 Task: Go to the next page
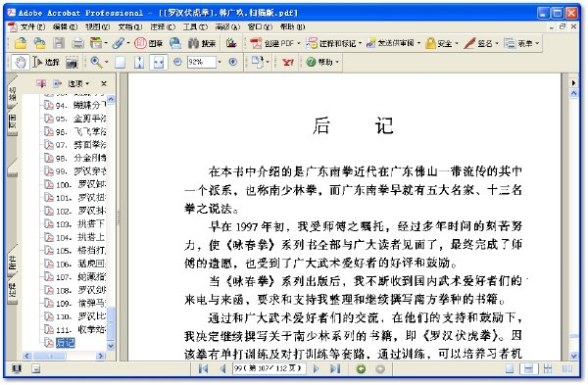(316, 369)
